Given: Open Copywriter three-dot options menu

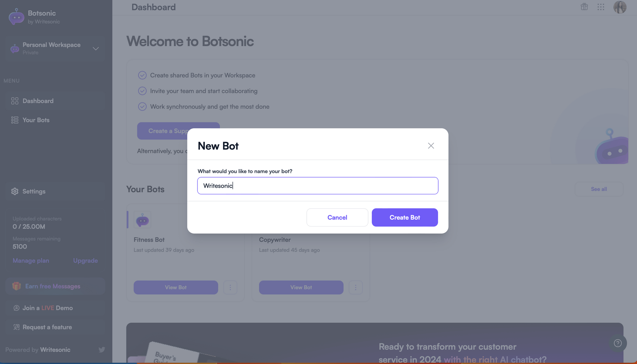Looking at the screenshot, I should click(356, 287).
